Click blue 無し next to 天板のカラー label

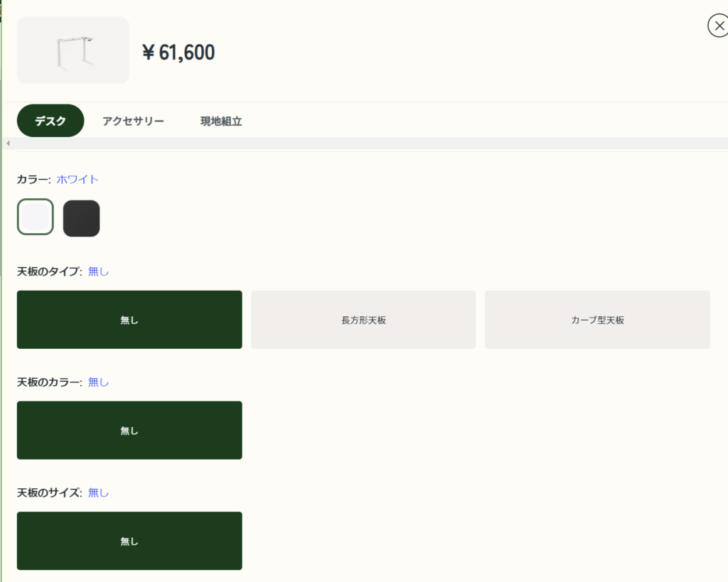[x=98, y=382]
